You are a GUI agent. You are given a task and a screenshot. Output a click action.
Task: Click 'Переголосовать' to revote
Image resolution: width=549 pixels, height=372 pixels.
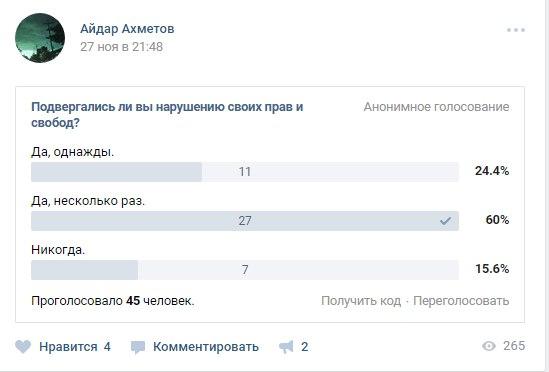pos(461,301)
